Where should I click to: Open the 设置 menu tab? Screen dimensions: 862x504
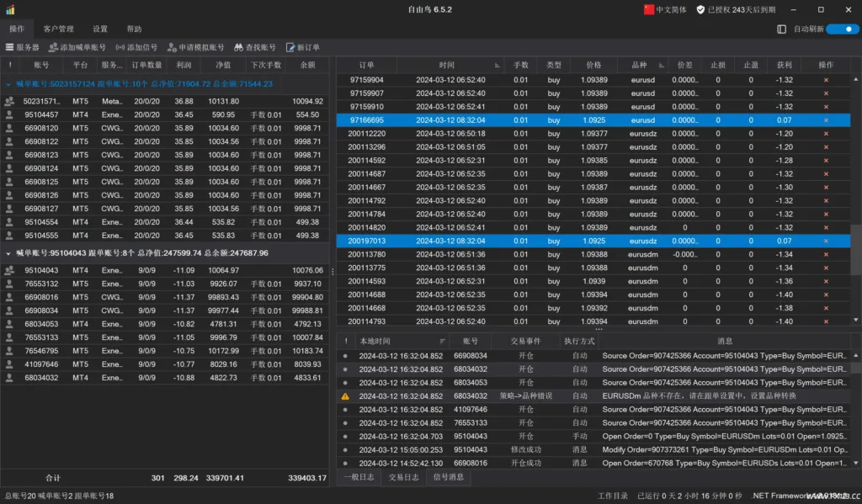coord(100,29)
